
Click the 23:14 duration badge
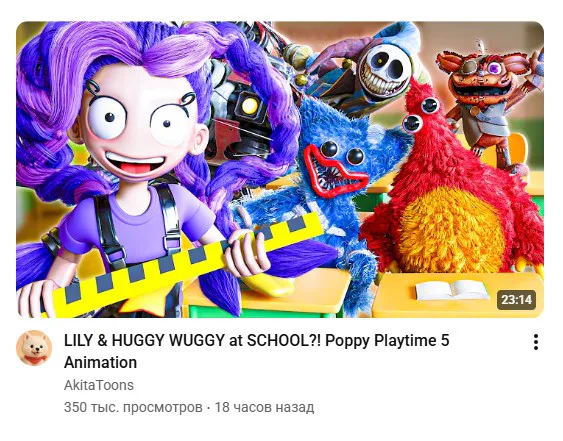tap(516, 300)
